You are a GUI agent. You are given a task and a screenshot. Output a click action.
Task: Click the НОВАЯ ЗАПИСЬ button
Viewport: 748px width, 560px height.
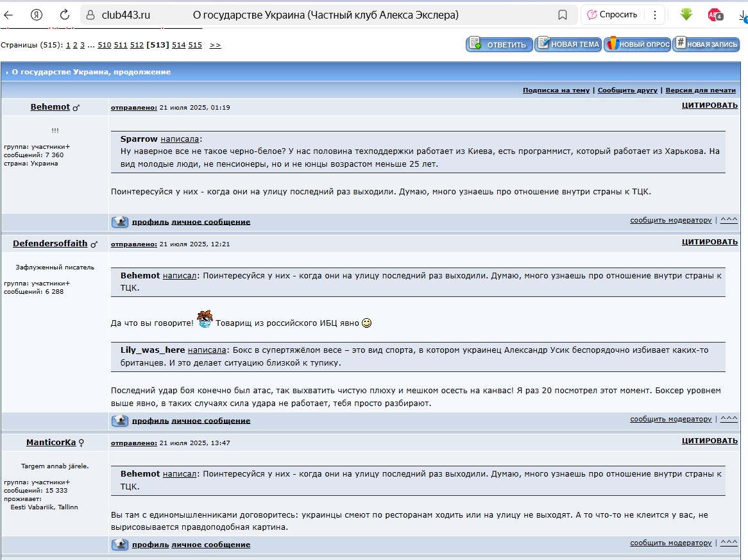point(706,44)
